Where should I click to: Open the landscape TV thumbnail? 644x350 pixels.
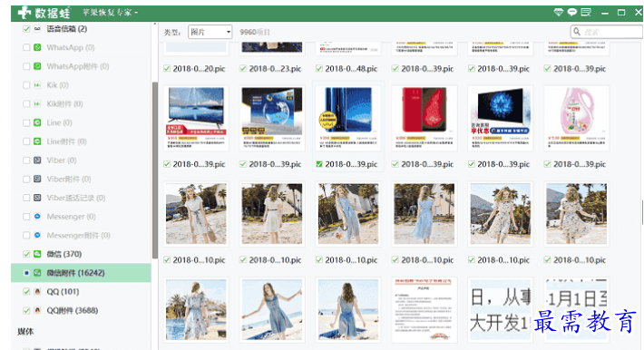click(x=196, y=118)
